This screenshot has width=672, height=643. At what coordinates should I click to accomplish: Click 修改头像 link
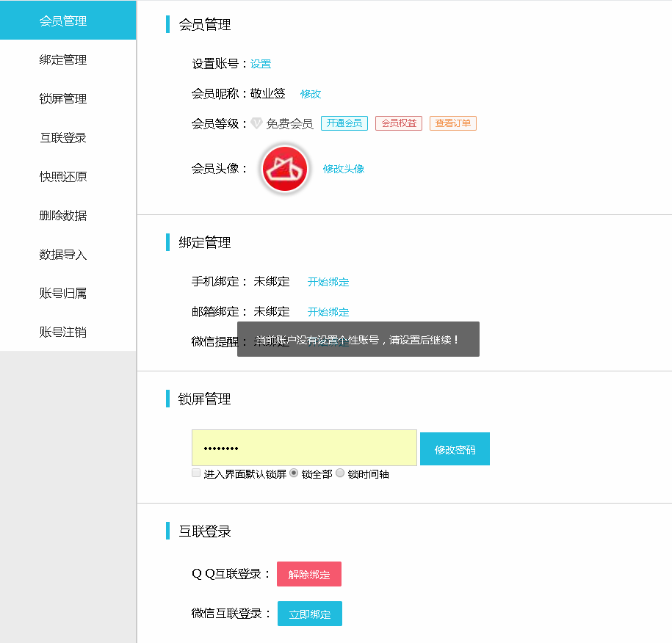[344, 169]
